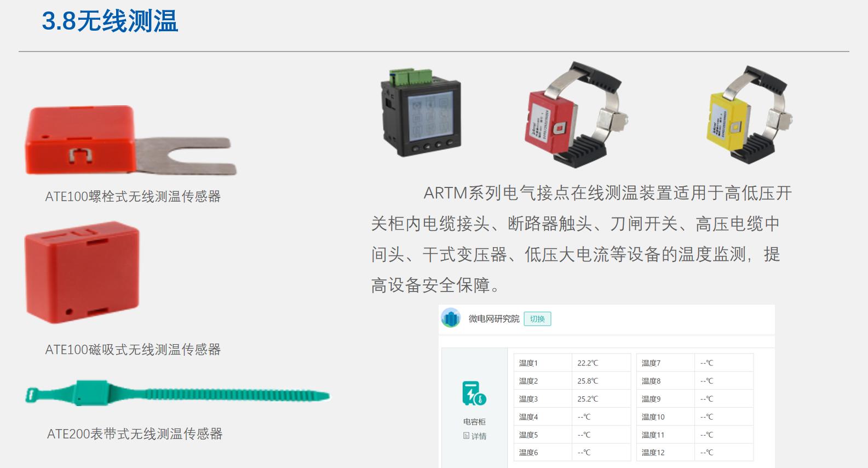This screenshot has height=468, width=868.
Task: Select the 22.2℃ temperature value
Action: pos(588,363)
